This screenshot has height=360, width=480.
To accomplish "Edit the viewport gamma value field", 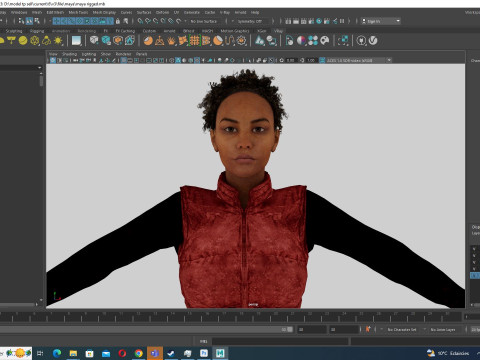I will point(311,60).
